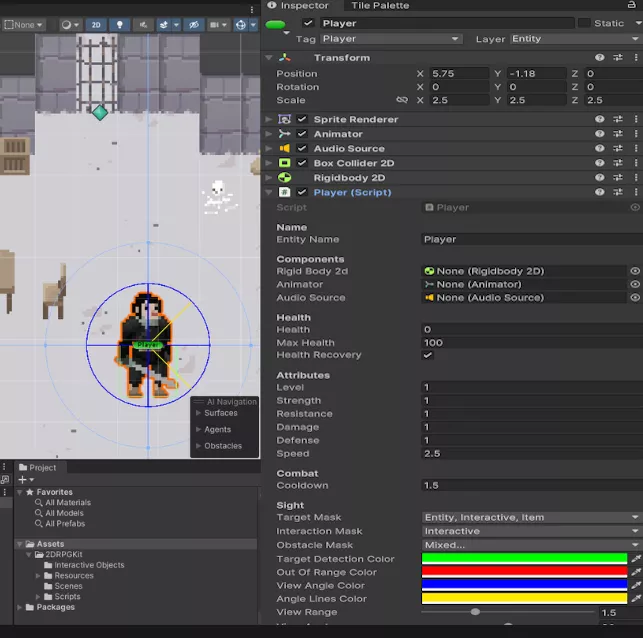Image resolution: width=643 pixels, height=638 pixels.
Task: Toggle scene lighting lightbulb icon
Action: click(x=120, y=25)
